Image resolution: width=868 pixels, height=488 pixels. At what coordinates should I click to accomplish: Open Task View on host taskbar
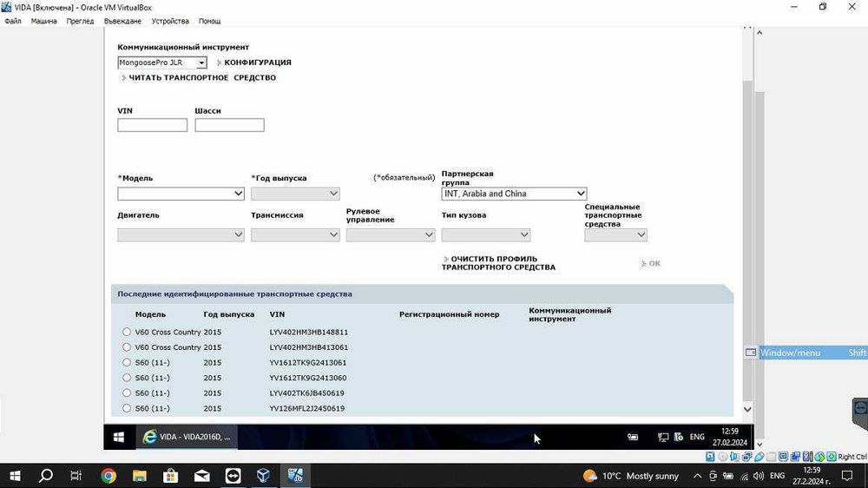(76, 476)
